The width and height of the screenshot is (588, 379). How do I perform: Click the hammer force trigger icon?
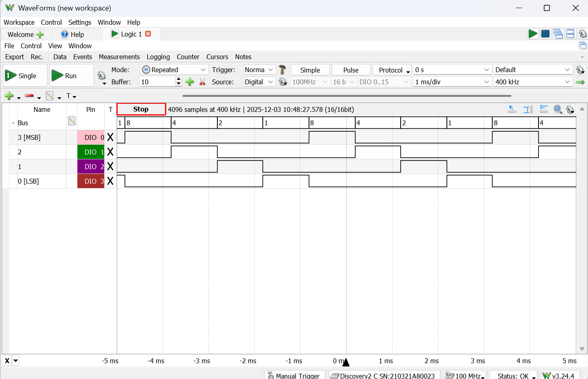[x=283, y=70]
